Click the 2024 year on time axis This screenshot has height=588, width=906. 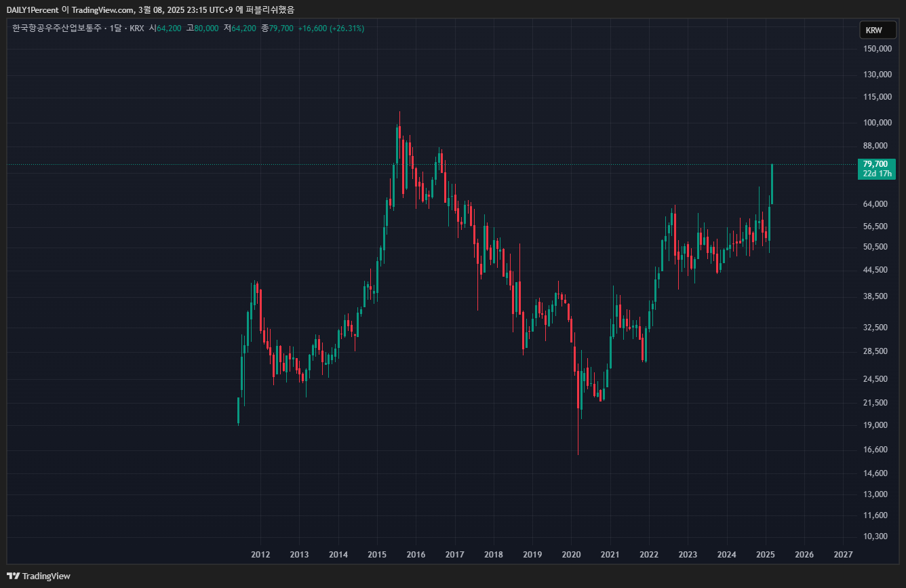pos(726,555)
